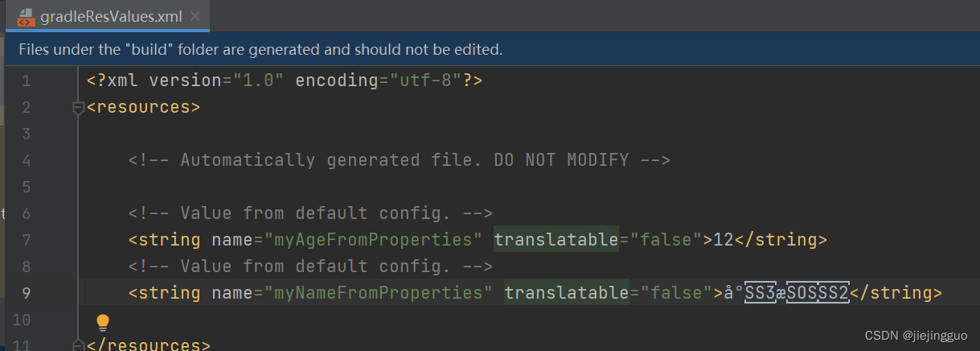Click line number 7 in the gutter
The height and width of the screenshot is (351, 980).
[x=25, y=240]
